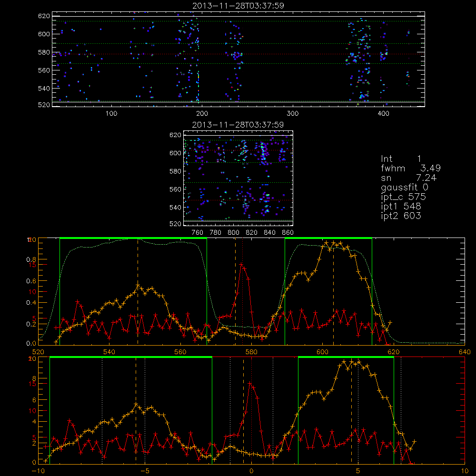This screenshot has height=476, width=476.
Task: Click x-axis label -10 on bottom plot
Action: 38,471
